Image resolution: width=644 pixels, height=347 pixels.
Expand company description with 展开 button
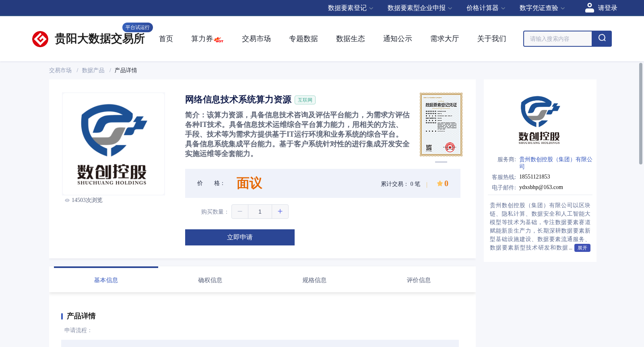click(x=582, y=248)
